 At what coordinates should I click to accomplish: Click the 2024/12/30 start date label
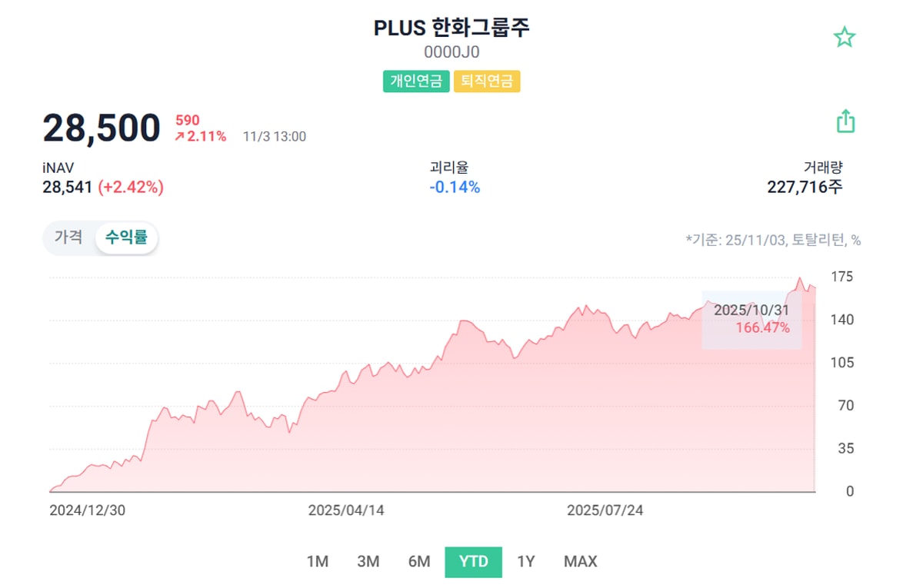click(87, 511)
